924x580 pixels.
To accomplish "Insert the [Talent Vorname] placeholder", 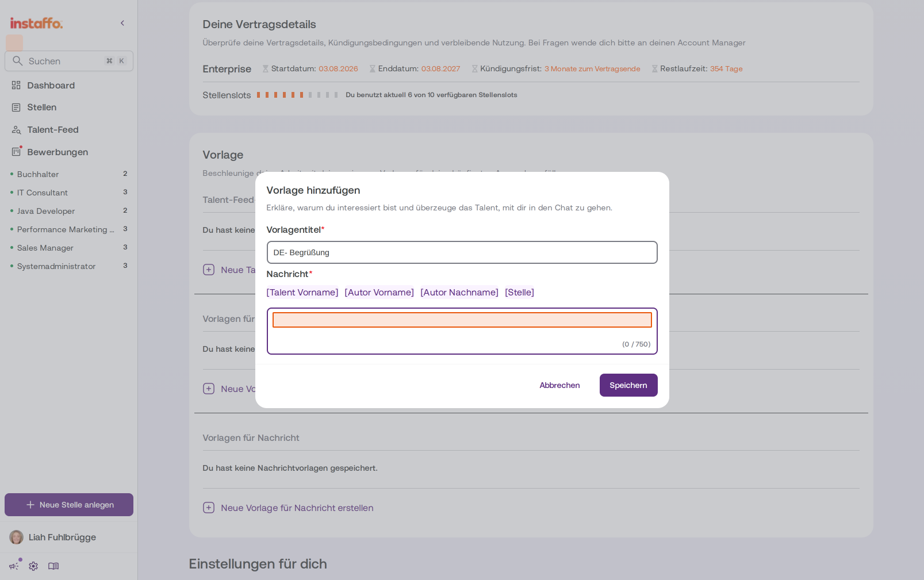I will (302, 292).
